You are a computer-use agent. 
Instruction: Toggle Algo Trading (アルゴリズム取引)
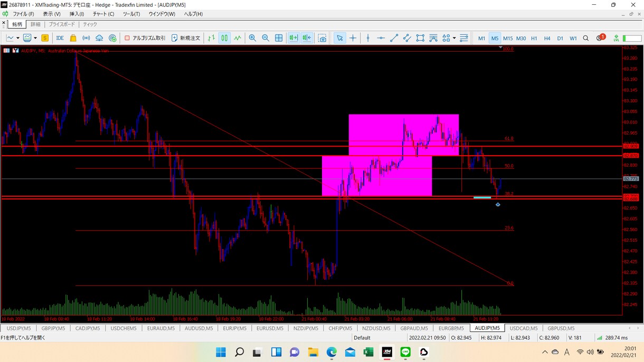[145, 38]
